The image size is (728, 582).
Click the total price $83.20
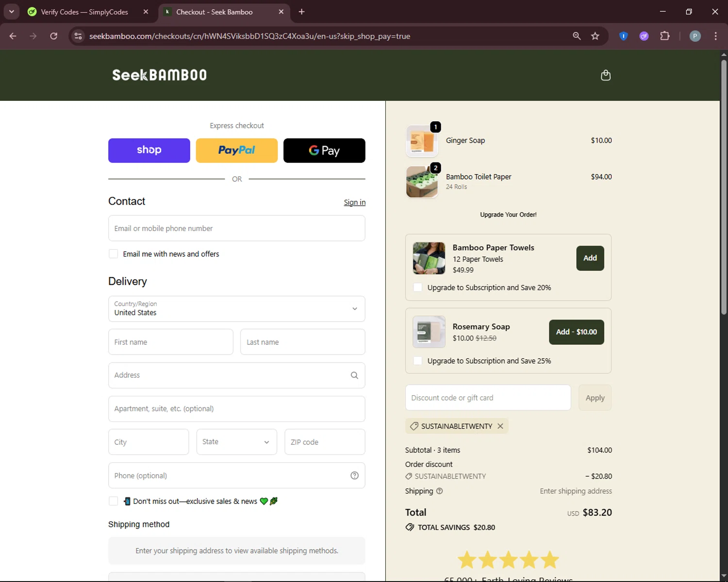597,513
